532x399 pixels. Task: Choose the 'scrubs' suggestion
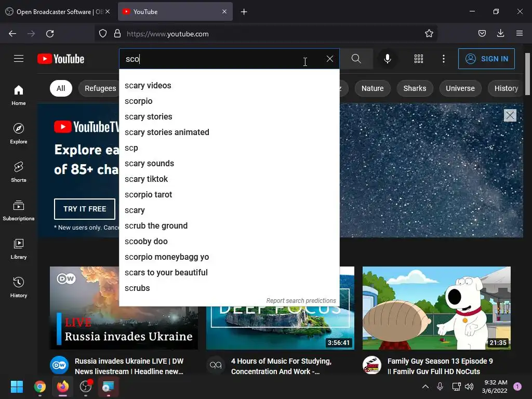229,288
